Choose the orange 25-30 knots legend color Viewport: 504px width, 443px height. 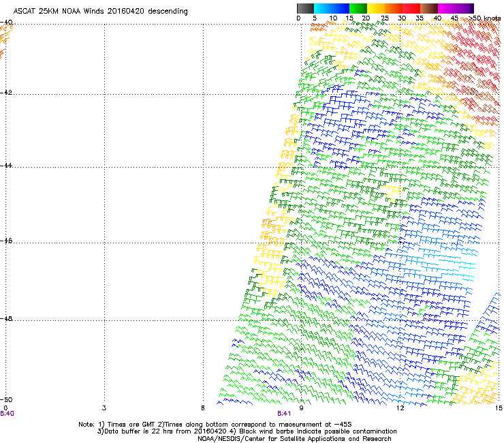coord(394,8)
